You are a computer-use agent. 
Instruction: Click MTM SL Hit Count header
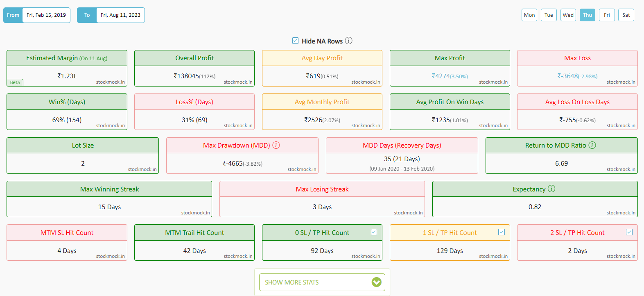[x=67, y=232]
